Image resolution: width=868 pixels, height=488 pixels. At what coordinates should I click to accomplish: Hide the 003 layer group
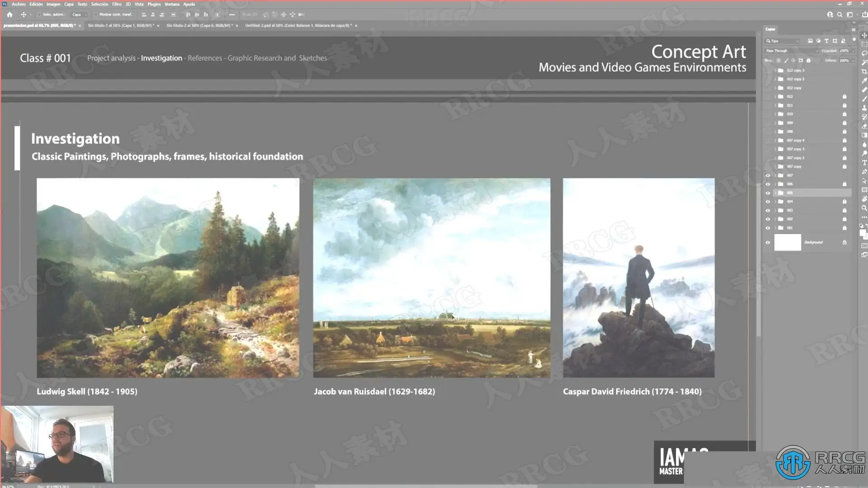tap(768, 211)
